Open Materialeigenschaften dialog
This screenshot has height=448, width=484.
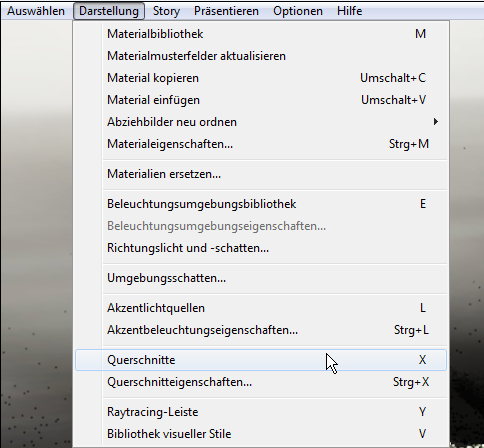click(261, 144)
